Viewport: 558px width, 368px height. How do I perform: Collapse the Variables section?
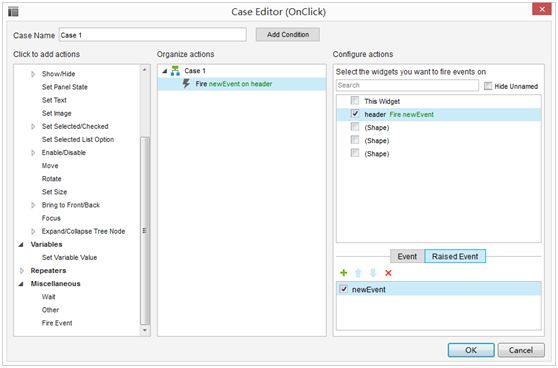tap(21, 245)
